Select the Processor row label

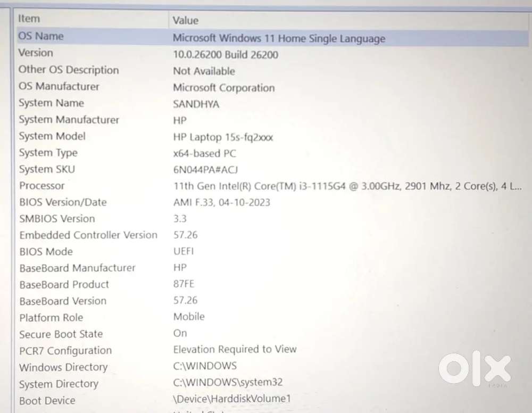point(41,186)
